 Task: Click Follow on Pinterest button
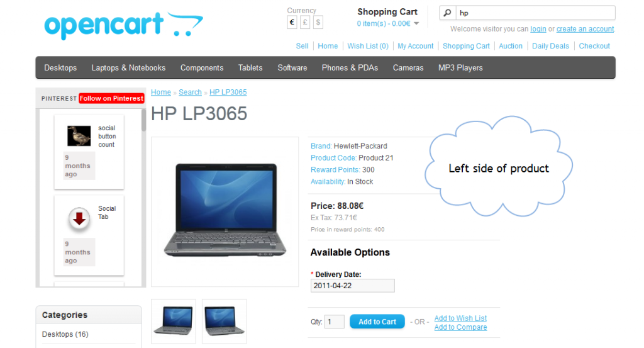coord(111,98)
